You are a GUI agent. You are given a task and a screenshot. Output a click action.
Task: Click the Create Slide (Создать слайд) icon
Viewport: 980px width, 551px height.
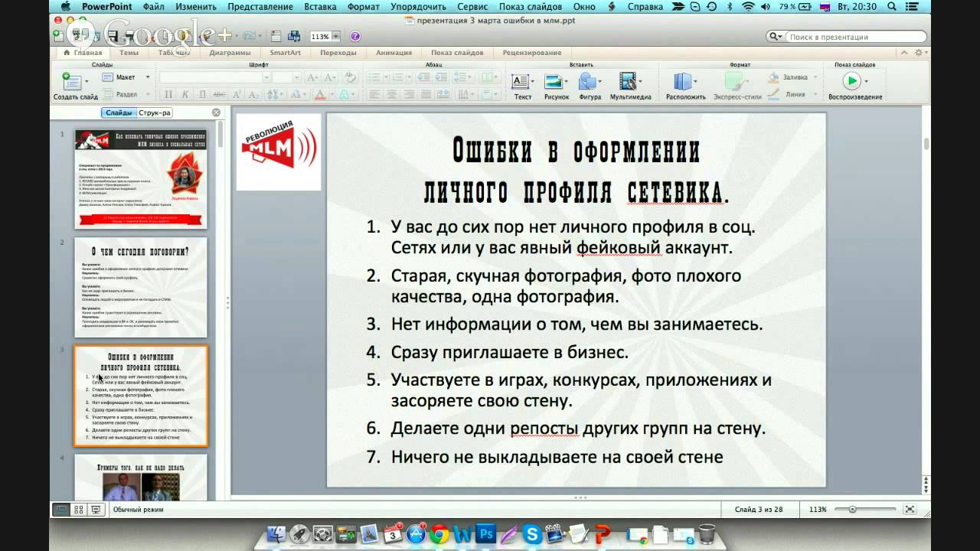(x=70, y=80)
